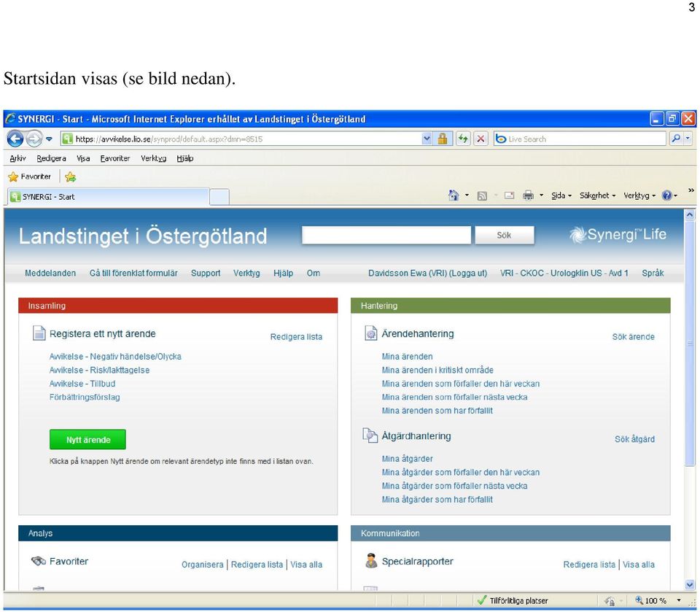Click the Favoriter star button

pyautogui.click(x=29, y=177)
